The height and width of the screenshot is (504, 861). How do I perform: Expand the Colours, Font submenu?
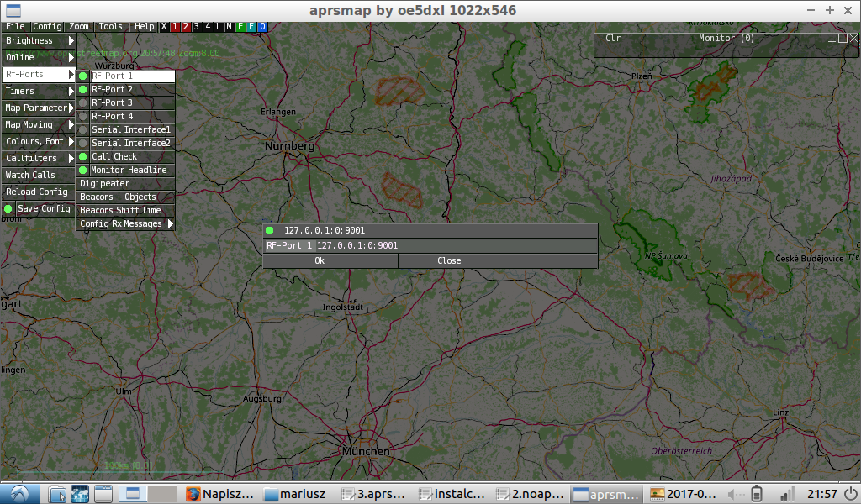point(39,141)
